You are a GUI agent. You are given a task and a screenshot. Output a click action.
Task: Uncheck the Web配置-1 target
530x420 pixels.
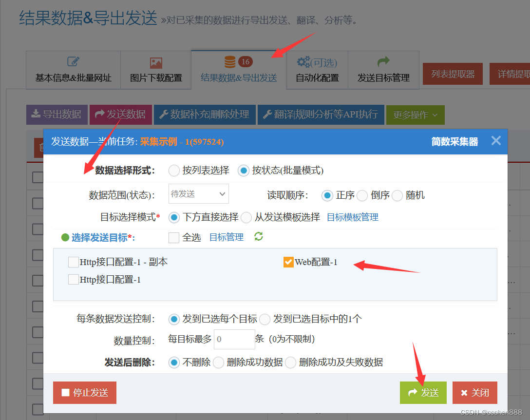point(288,262)
